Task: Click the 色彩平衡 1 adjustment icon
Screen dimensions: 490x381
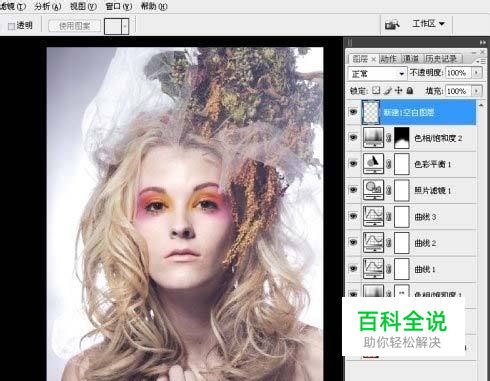Action: click(x=373, y=163)
